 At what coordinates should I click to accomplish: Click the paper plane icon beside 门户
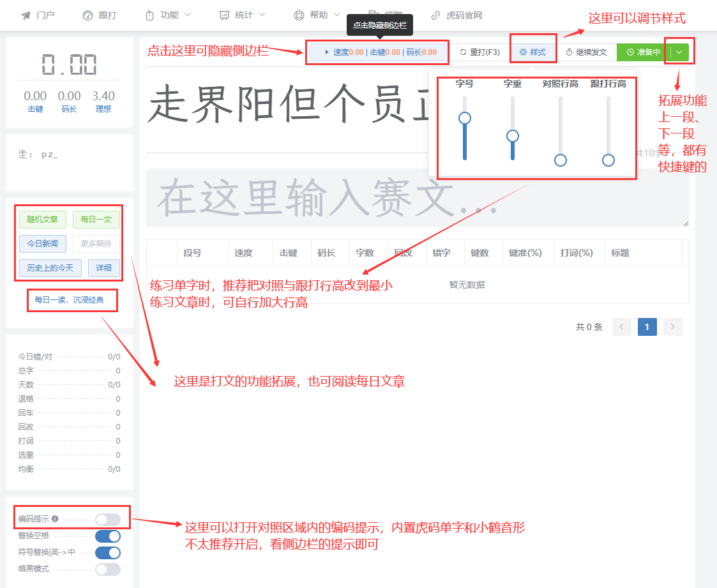click(x=26, y=15)
